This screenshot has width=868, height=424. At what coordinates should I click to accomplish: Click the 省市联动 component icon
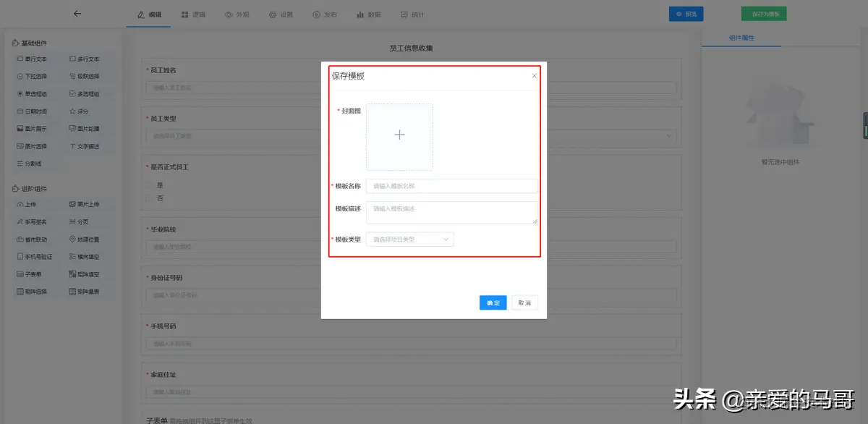34,239
